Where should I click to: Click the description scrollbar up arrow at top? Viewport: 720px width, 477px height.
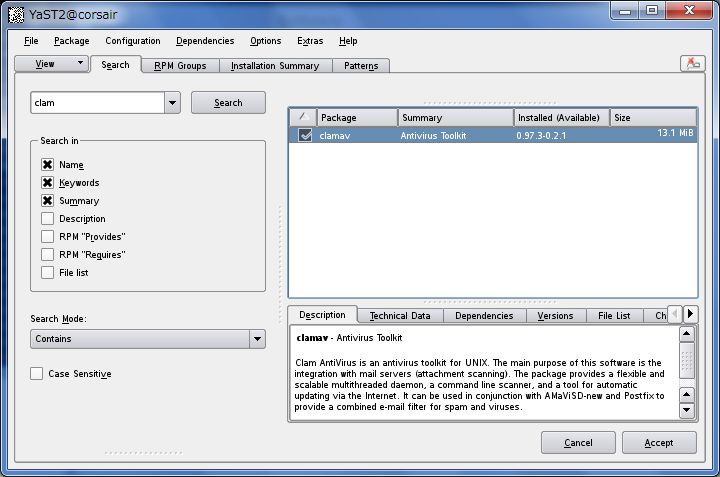pyautogui.click(x=686, y=334)
